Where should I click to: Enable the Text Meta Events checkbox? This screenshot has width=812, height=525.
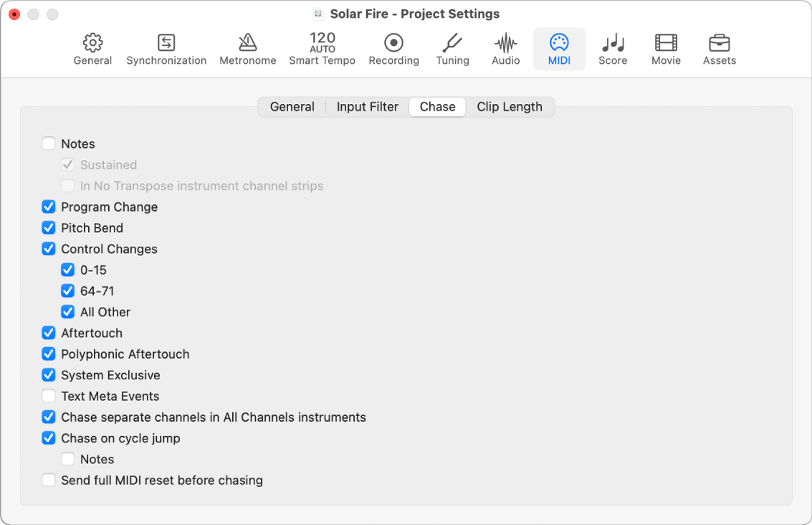[49, 396]
